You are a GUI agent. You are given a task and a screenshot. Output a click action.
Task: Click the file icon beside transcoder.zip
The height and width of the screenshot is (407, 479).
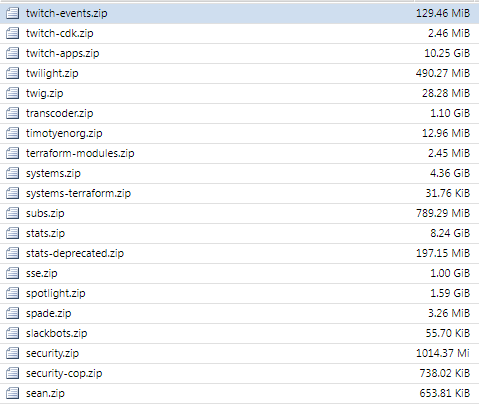(12, 113)
